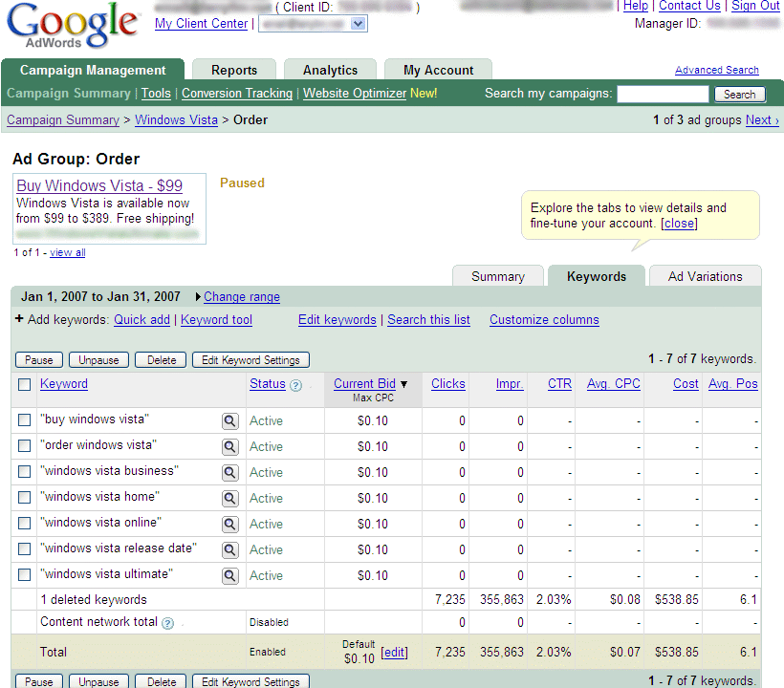Viewport: 784px width, 688px height.
Task: Click bottom Edit Keyword Settings button
Action: (250, 681)
